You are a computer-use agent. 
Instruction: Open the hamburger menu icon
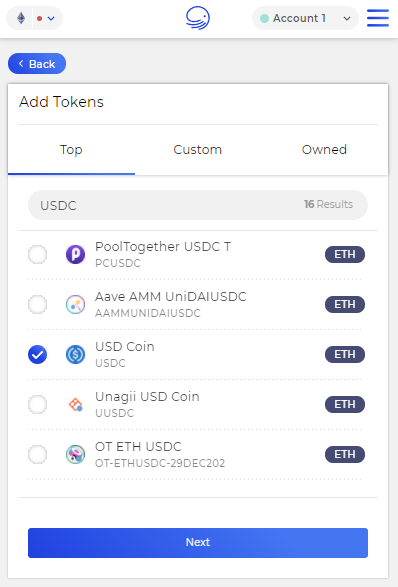click(x=377, y=18)
